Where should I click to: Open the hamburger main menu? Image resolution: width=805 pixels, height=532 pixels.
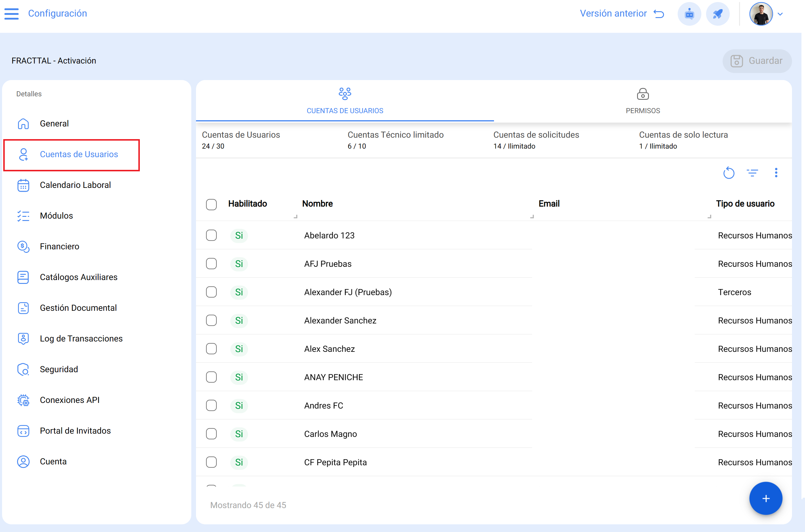tap(11, 14)
